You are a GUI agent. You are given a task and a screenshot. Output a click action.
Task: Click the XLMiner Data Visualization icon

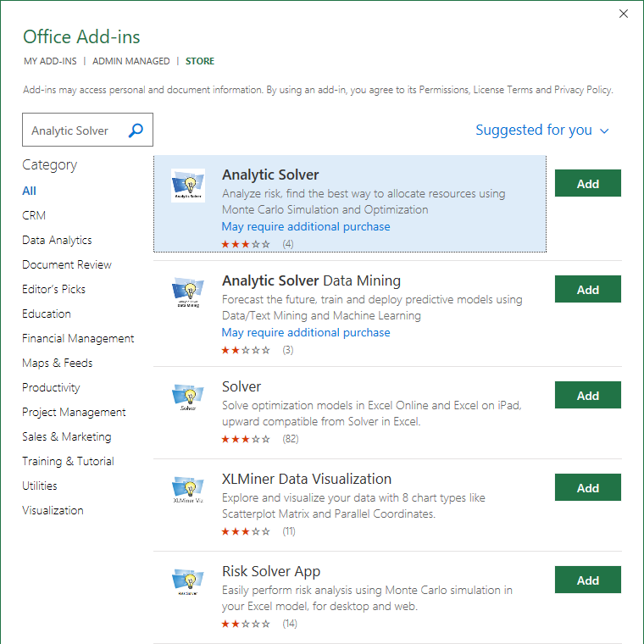(187, 490)
